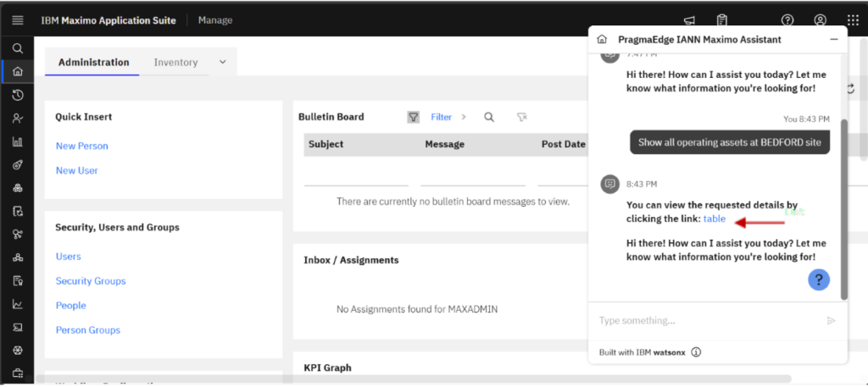Click the send arrow in chat input
This screenshot has width=868, height=387.
point(831,321)
